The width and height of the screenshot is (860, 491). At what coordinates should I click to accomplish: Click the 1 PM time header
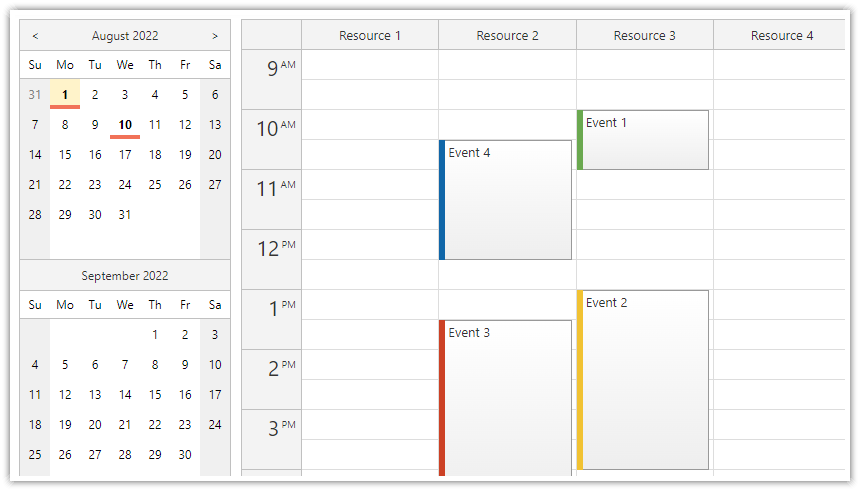click(x=271, y=319)
